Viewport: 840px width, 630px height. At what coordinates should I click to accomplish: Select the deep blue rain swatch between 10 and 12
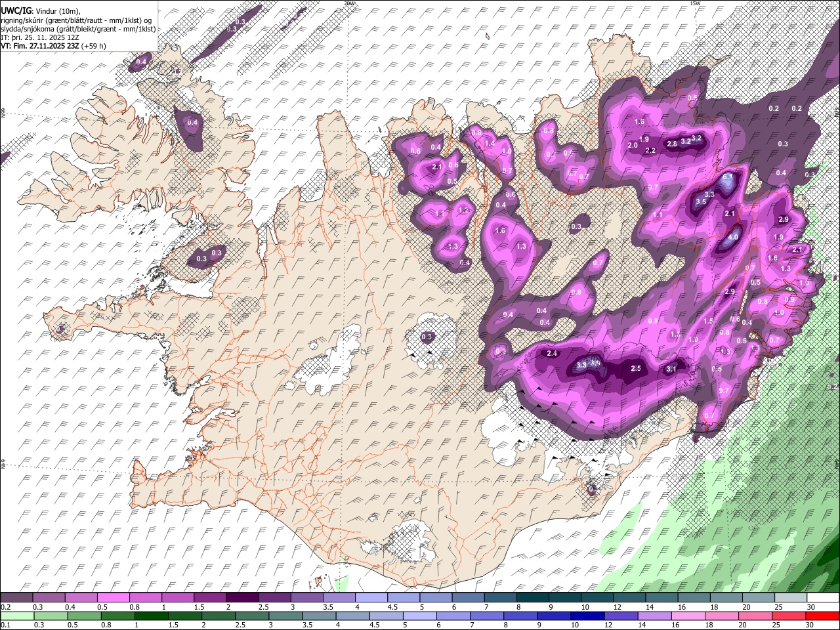coord(588,616)
